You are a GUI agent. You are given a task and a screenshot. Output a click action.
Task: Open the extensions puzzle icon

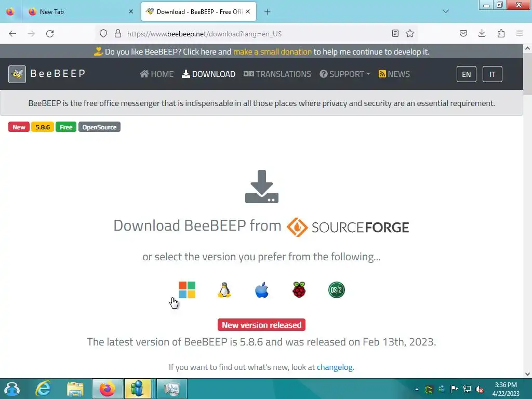coord(501,34)
